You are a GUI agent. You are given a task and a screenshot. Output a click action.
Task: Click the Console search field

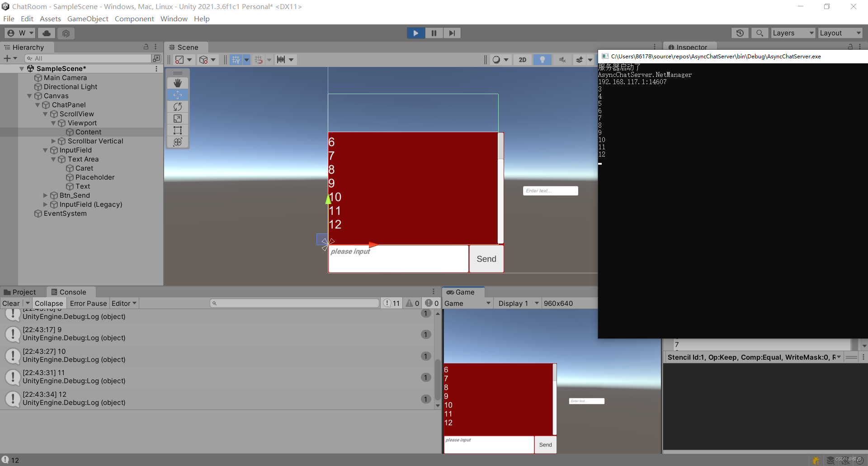295,304
